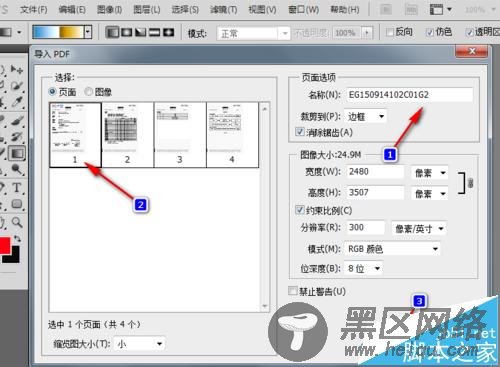Open the 帮助(H) menu
The height and width of the screenshot is (367, 500).
pos(345,9)
